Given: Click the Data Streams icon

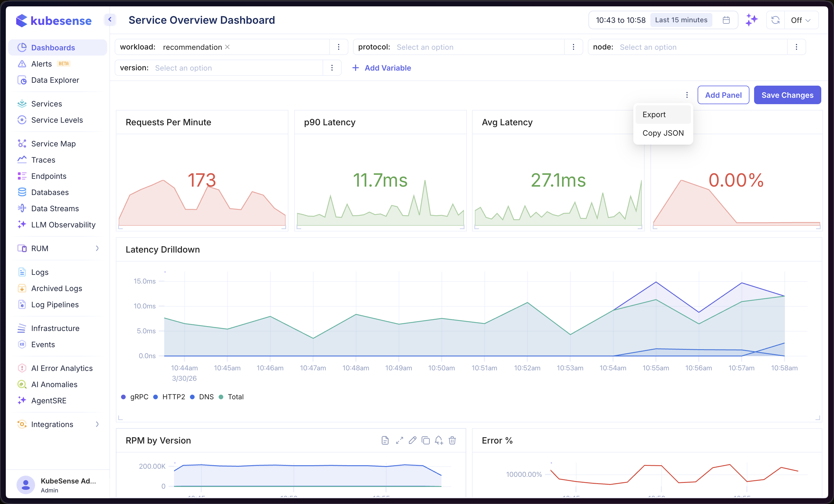Looking at the screenshot, I should click(x=22, y=209).
